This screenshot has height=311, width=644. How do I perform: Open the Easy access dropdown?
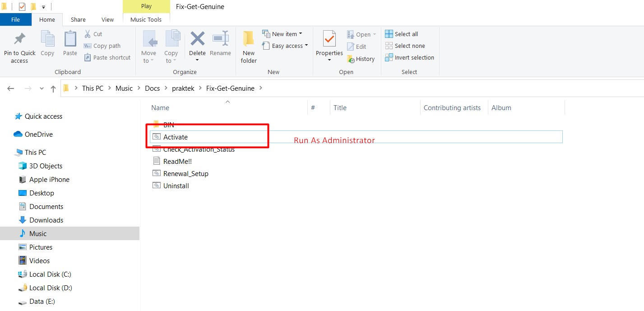[285, 46]
